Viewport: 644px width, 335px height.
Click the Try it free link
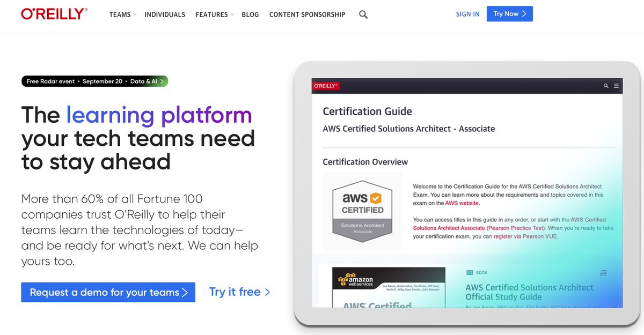coord(239,292)
